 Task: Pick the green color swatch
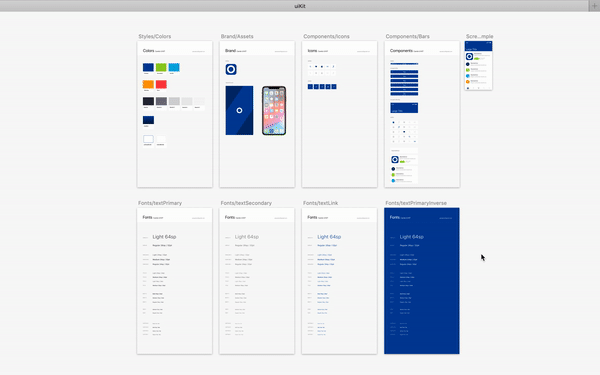pyautogui.click(x=161, y=67)
